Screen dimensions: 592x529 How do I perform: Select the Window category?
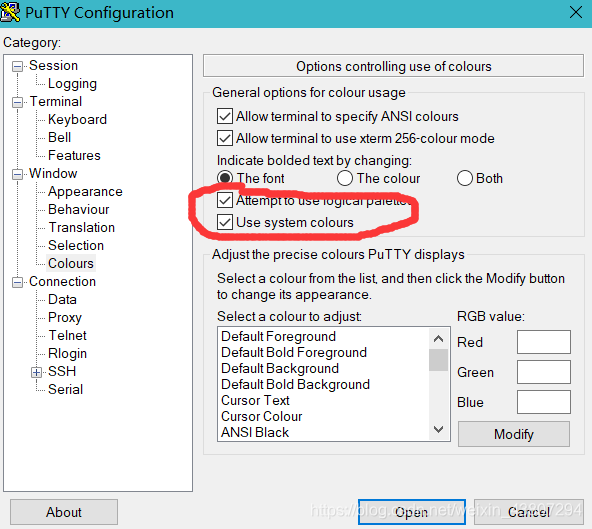(53, 174)
